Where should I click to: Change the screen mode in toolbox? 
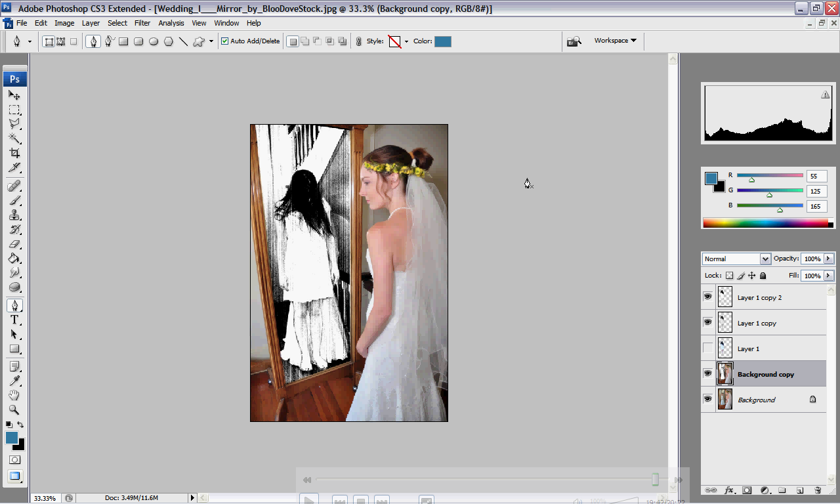(x=14, y=476)
